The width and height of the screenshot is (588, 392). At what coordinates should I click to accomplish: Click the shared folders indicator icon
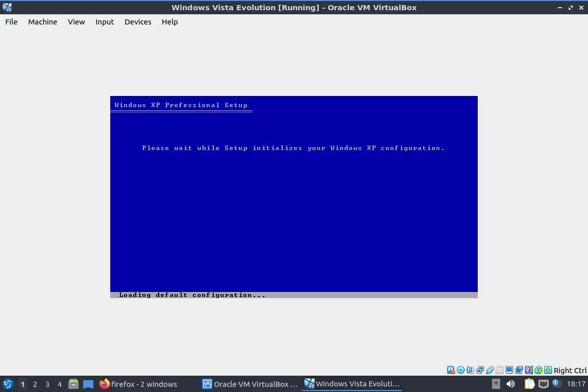(500, 370)
